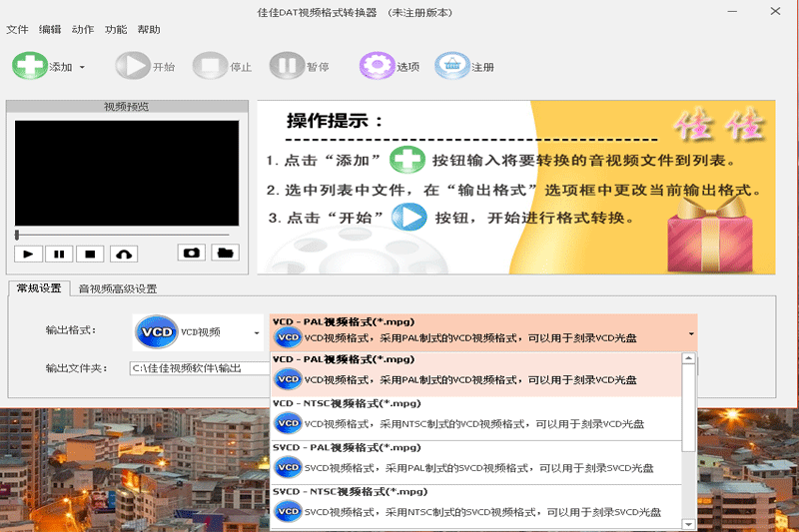This screenshot has width=799, height=532.
Task: Click the 输出文件夹 path field
Action: tap(198, 368)
